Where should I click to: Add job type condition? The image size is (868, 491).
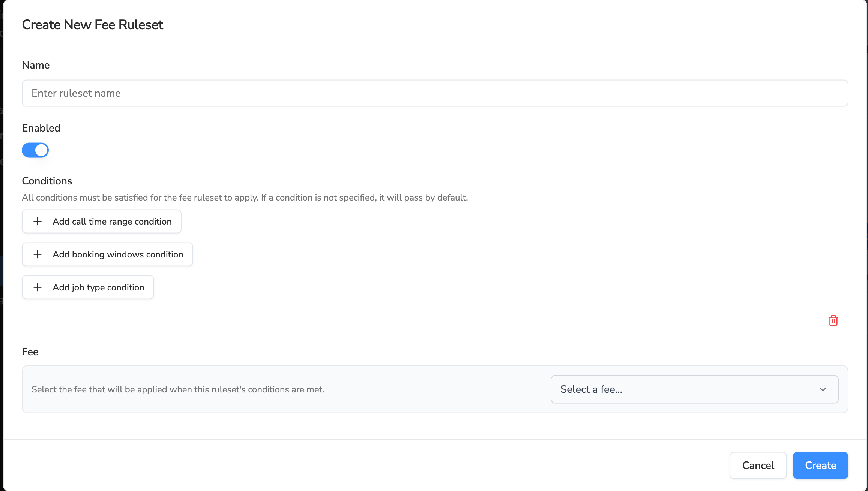tap(98, 287)
